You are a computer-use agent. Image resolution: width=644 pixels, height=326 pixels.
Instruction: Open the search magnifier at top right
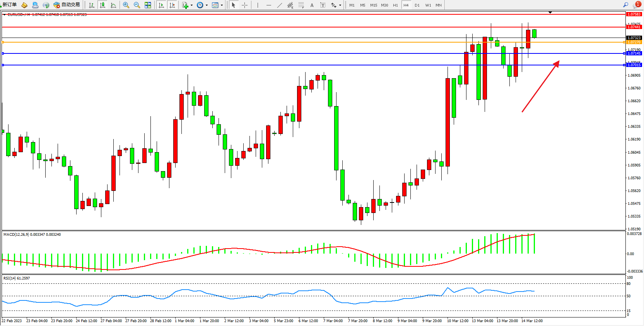(625, 5)
